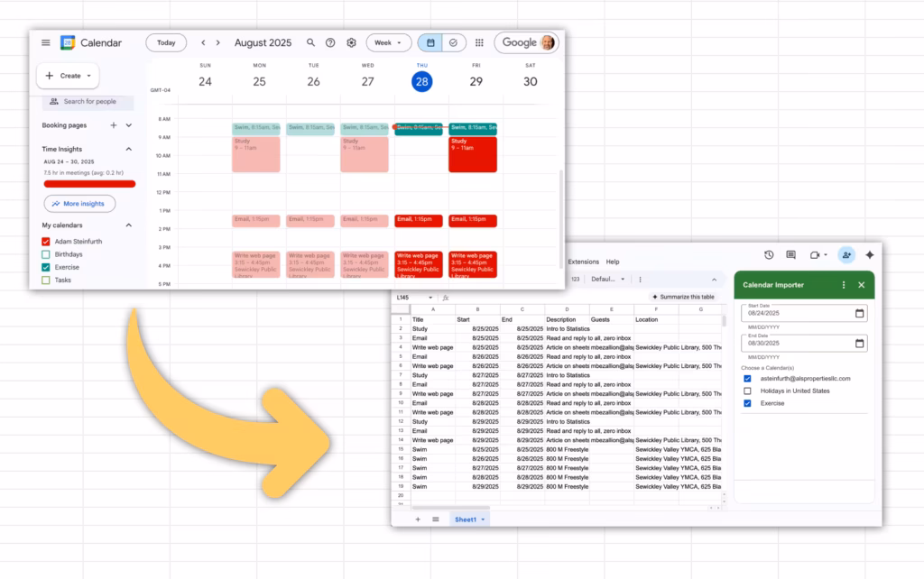This screenshot has width=924, height=579.
Task: Open Sheets version history clock icon
Action: (x=769, y=254)
